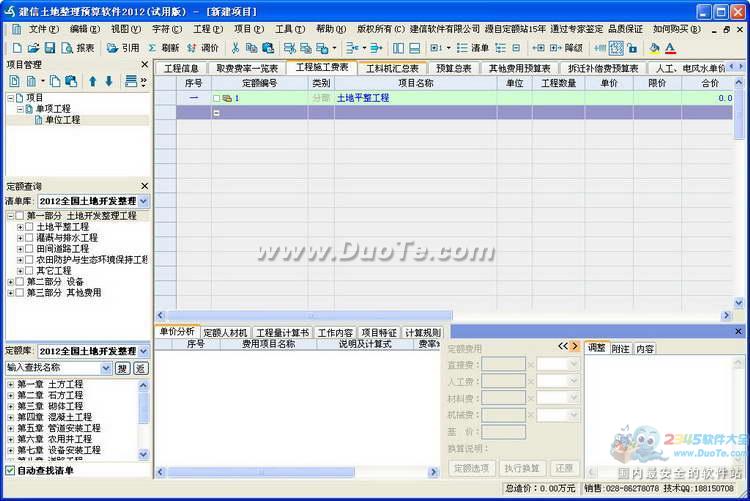Expand 第一章 土方工程 chapter node
750x501 pixels.
[10, 384]
